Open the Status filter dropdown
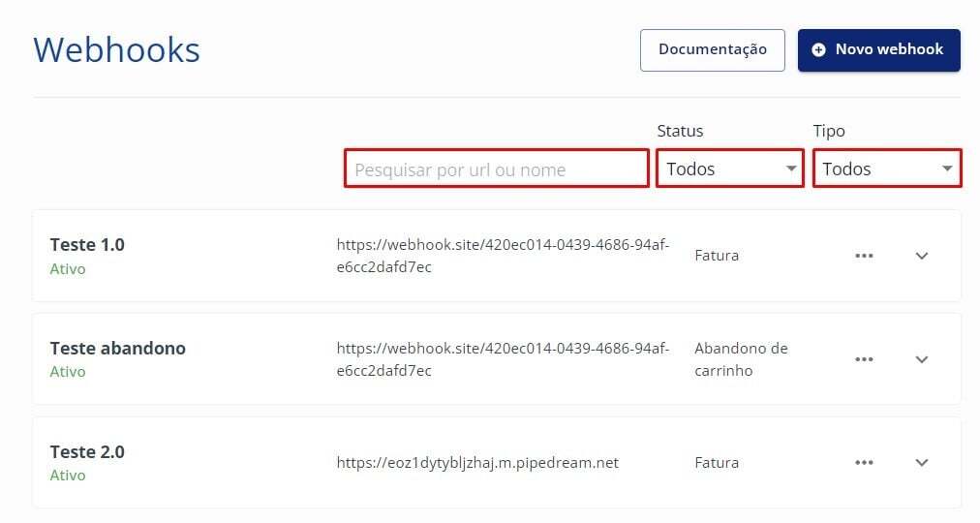This screenshot has width=980, height=523. pyautogui.click(x=730, y=169)
